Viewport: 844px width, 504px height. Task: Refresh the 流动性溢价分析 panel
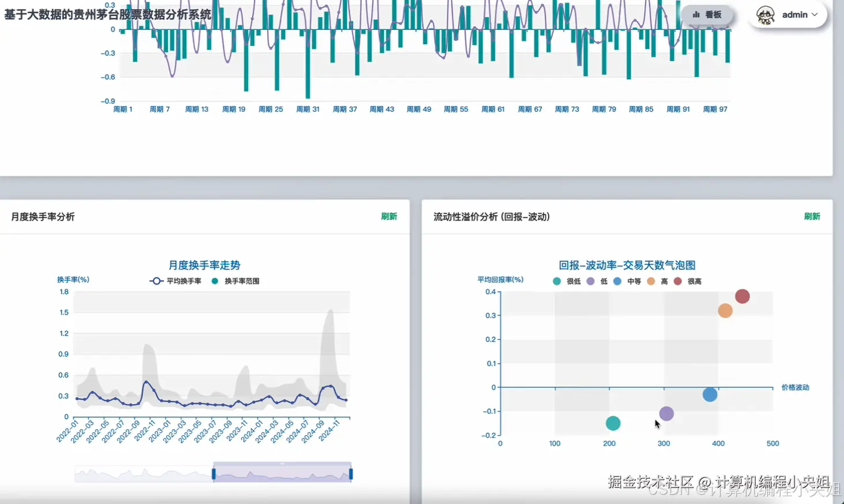tap(812, 217)
